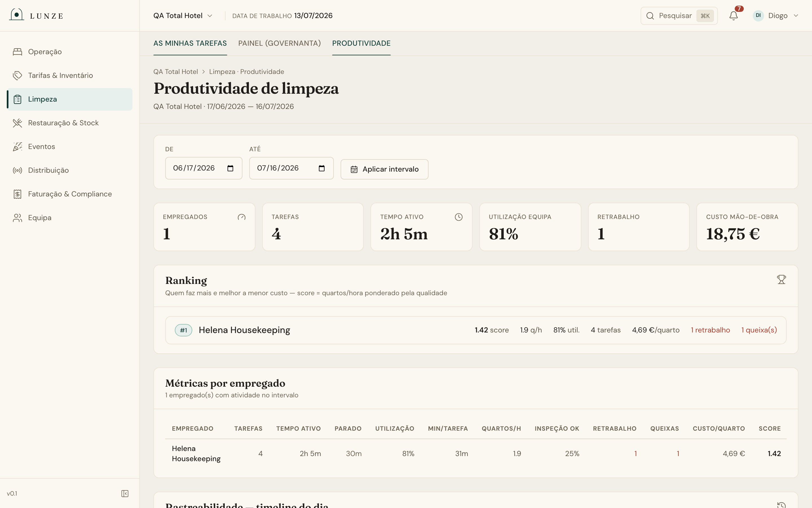Click the 31m min/tarefa cell
812x508 pixels.
point(461,454)
